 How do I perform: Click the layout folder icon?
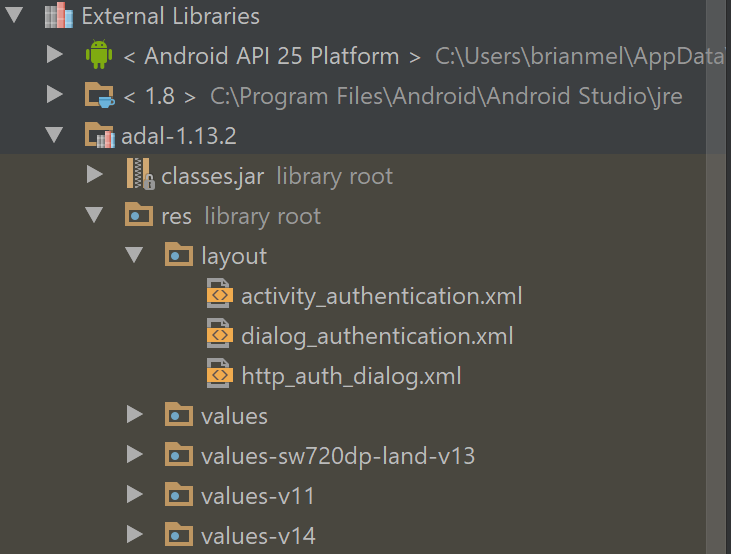pyautogui.click(x=179, y=255)
